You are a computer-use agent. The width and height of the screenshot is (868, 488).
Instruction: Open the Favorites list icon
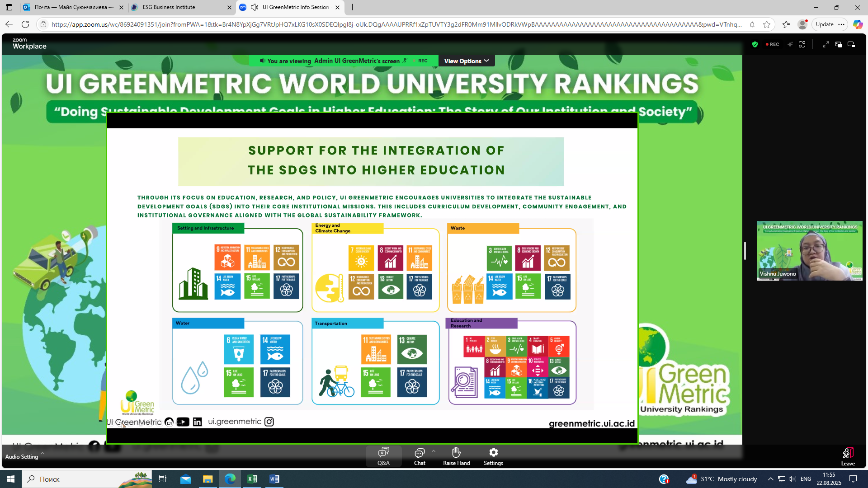786,24
